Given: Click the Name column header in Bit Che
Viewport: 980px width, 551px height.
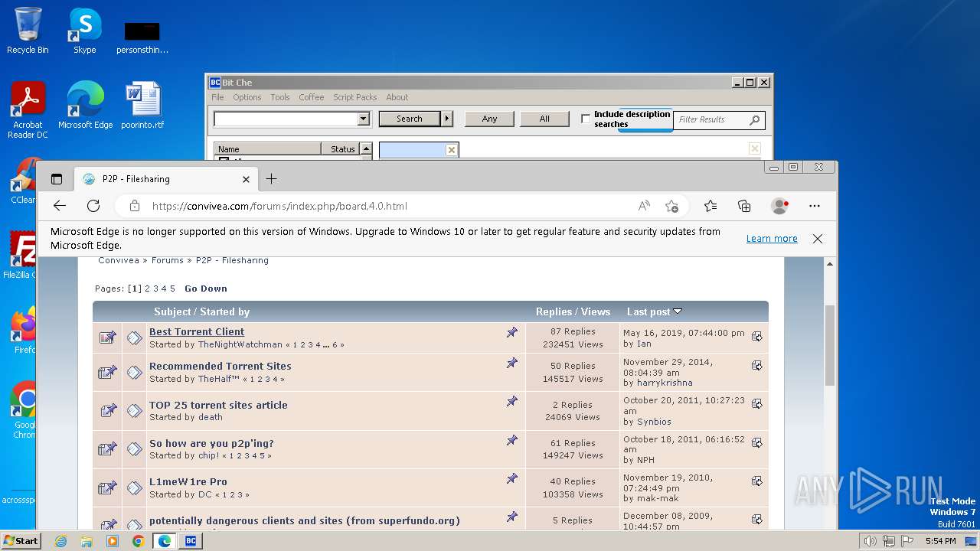Looking at the screenshot, I should (x=267, y=149).
